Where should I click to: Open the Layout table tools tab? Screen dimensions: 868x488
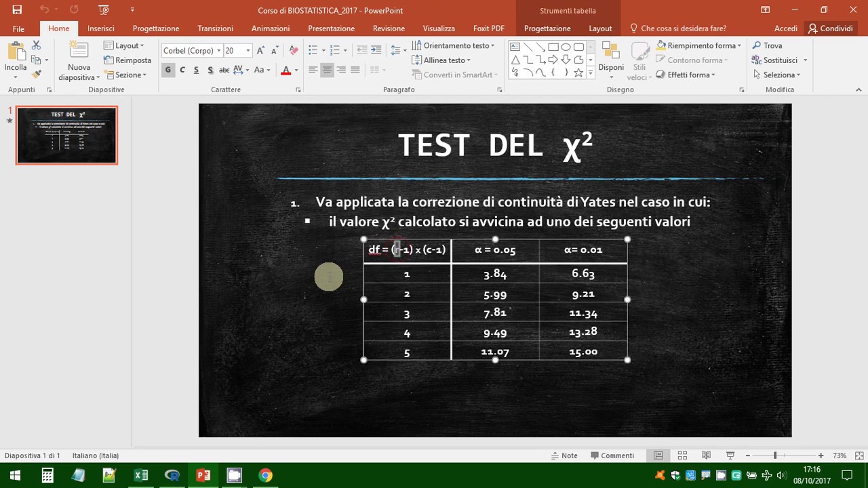click(x=600, y=28)
